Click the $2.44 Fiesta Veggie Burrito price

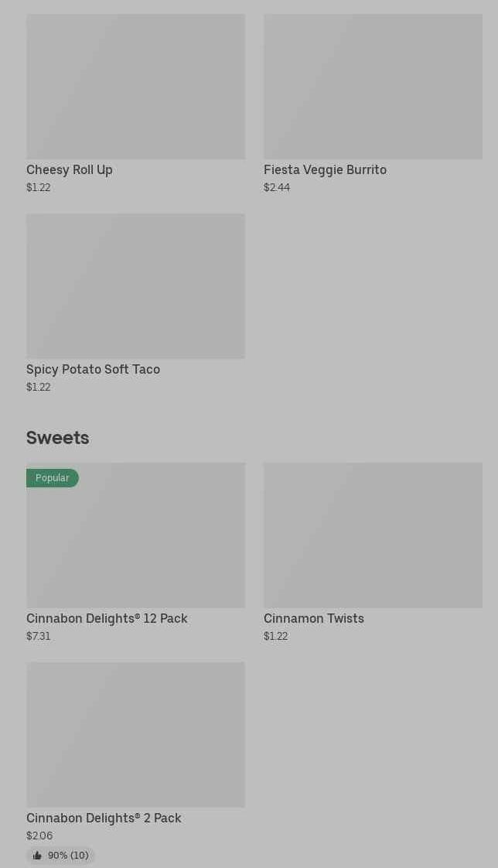click(x=277, y=187)
